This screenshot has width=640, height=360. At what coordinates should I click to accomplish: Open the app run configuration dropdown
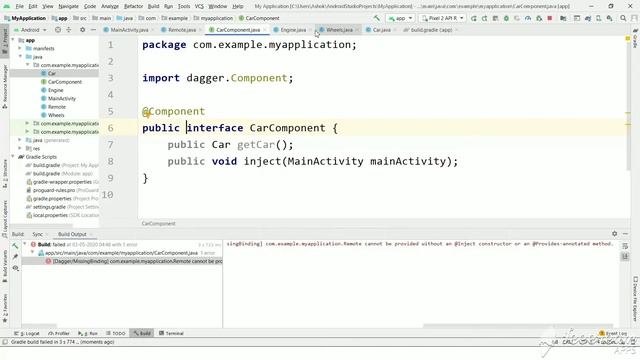400,18
